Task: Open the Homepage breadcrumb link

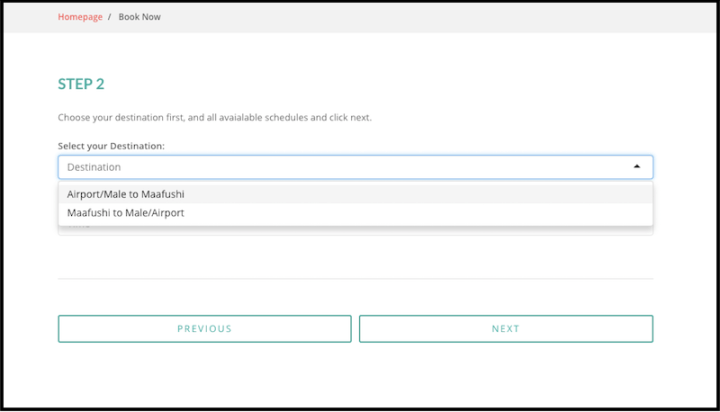Action: [80, 17]
